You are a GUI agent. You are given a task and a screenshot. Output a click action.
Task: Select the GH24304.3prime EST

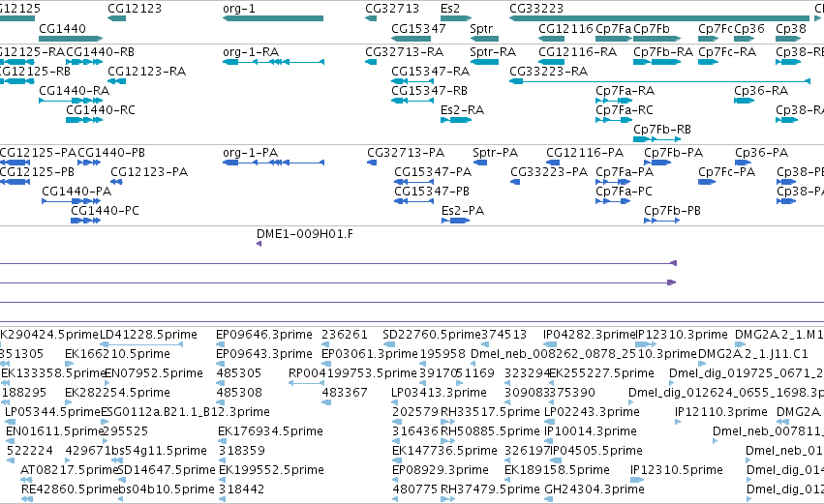[595, 489]
